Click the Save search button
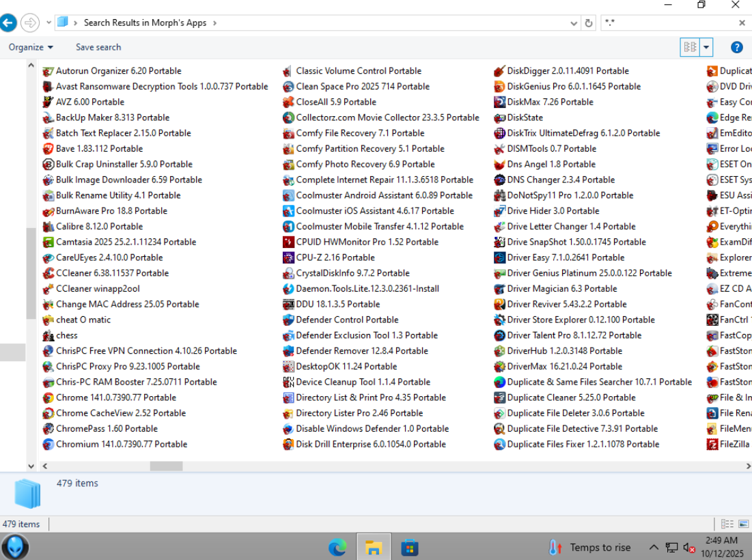 coord(98,47)
